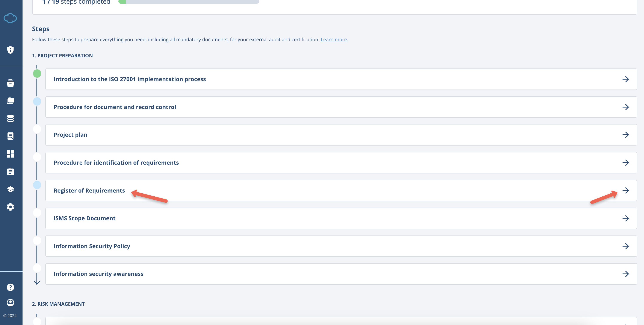Screen dimensions: 644x325
Task: Open the dashboard tiles sidebar icon
Action: coord(10,154)
